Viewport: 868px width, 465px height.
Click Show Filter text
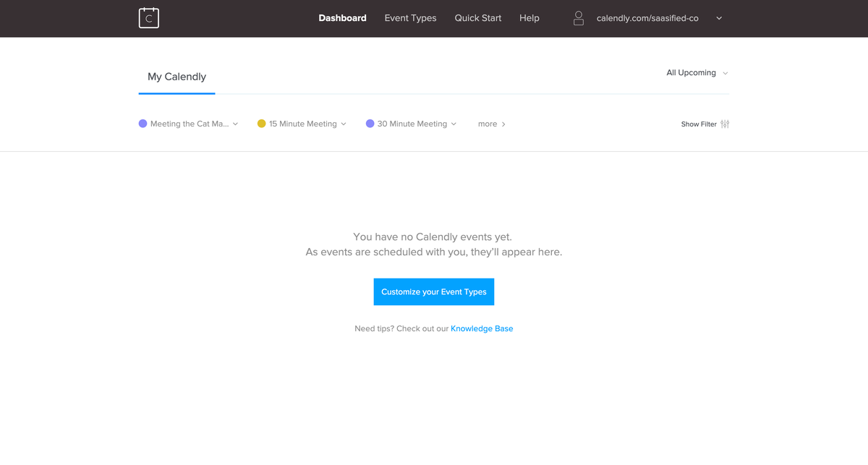[699, 124]
